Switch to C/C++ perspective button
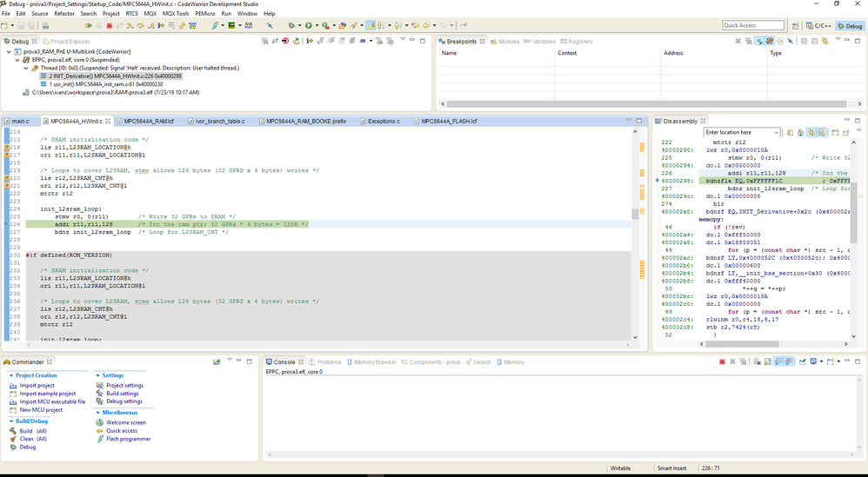868x477 pixels. tap(818, 26)
